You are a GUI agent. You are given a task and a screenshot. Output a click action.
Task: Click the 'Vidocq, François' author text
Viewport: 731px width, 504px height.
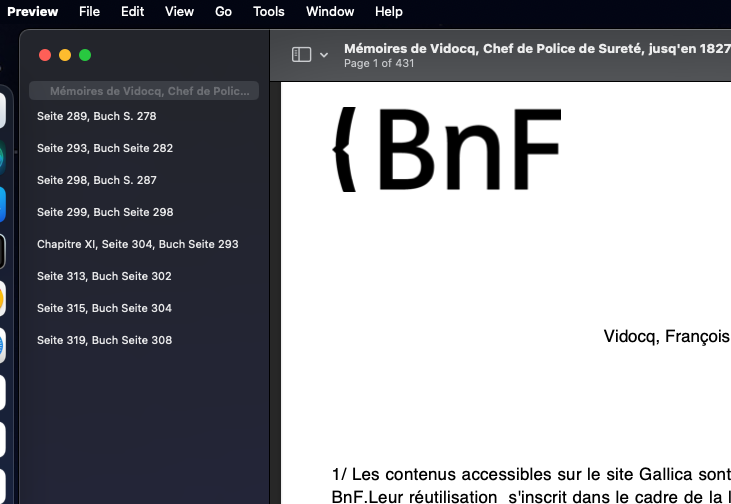[x=667, y=336]
